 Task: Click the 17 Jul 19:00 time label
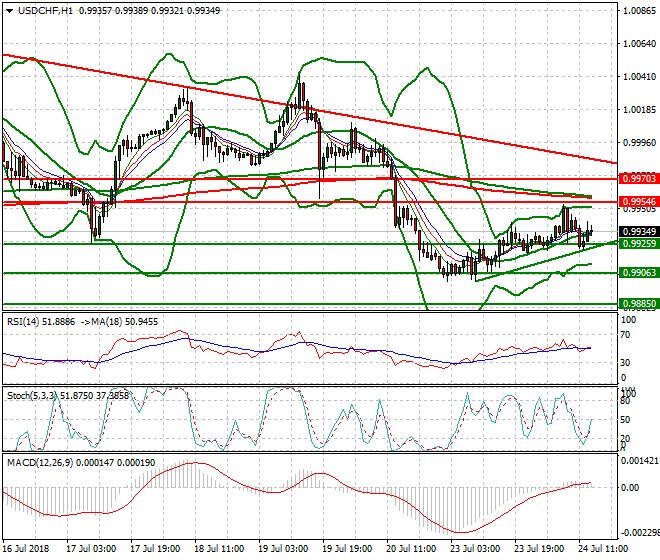click(x=155, y=549)
